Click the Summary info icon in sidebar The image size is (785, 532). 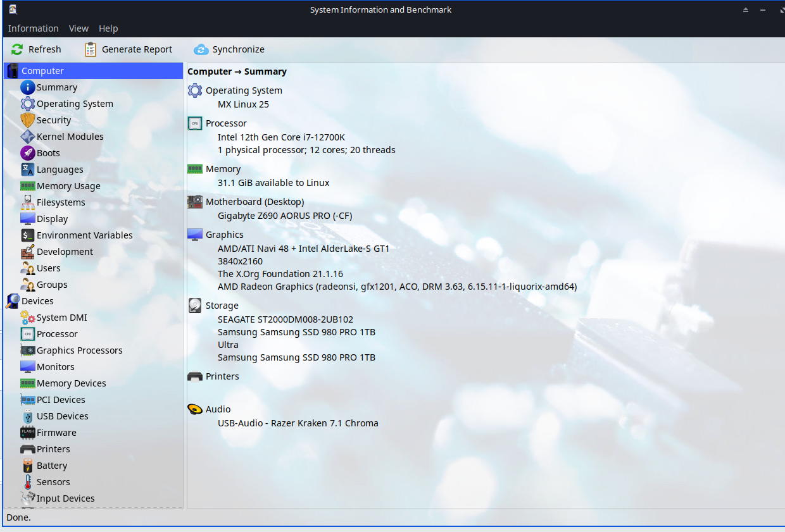(x=27, y=87)
